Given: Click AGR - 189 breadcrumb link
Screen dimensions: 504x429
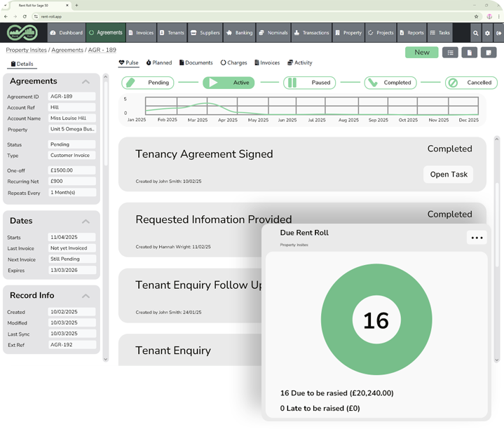Looking at the screenshot, I should [x=102, y=50].
